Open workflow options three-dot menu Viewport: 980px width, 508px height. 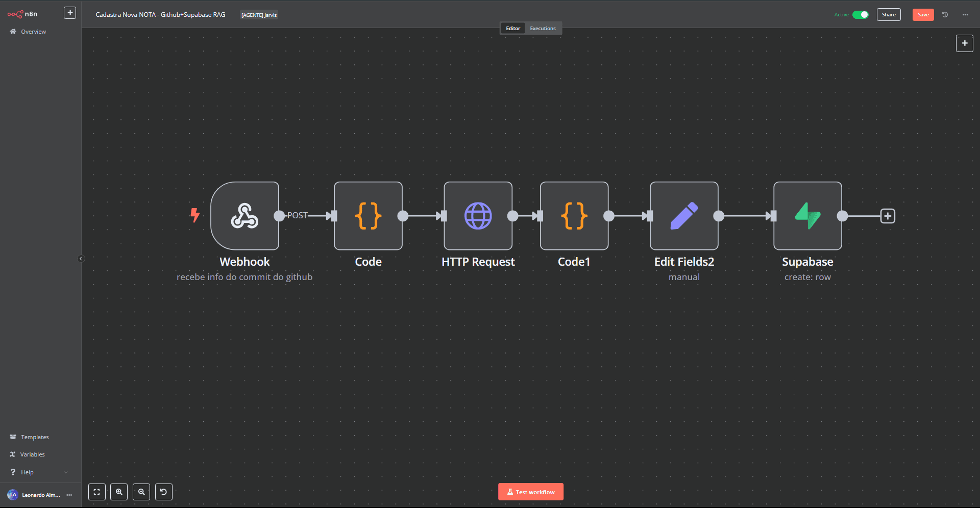[965, 15]
